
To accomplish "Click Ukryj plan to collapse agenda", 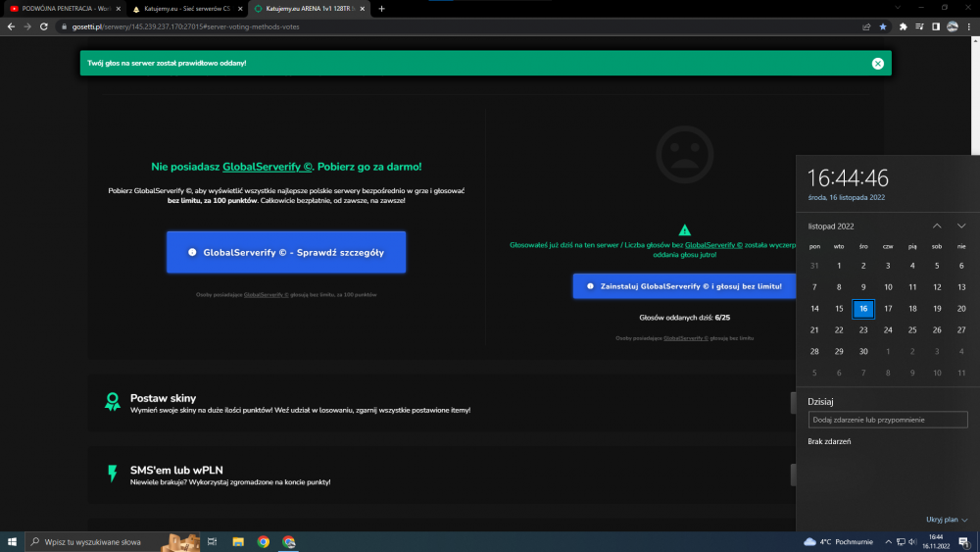I will [x=947, y=520].
